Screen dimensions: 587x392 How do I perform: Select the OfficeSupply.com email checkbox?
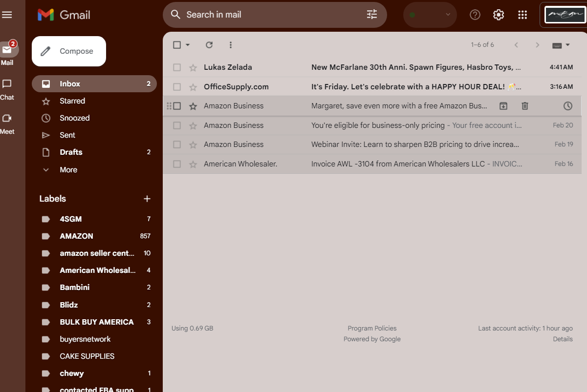[177, 87]
